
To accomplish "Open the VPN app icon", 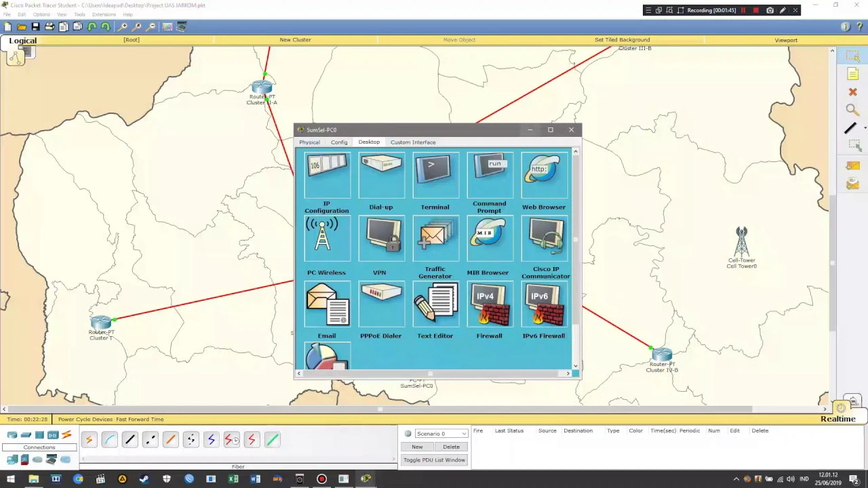I will click(381, 239).
